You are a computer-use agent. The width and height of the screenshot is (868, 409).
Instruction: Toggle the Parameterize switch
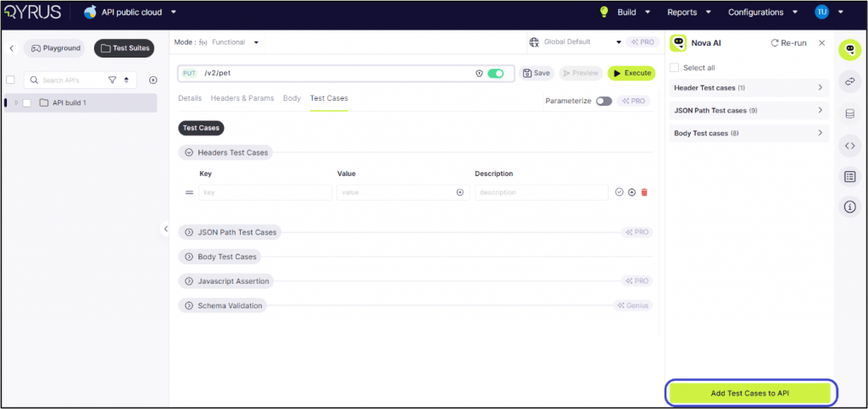pos(604,101)
